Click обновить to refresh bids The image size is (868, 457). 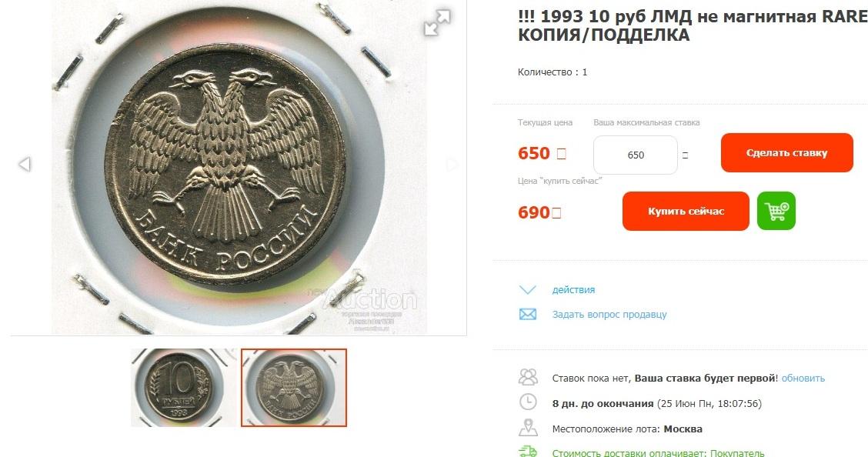(803, 379)
